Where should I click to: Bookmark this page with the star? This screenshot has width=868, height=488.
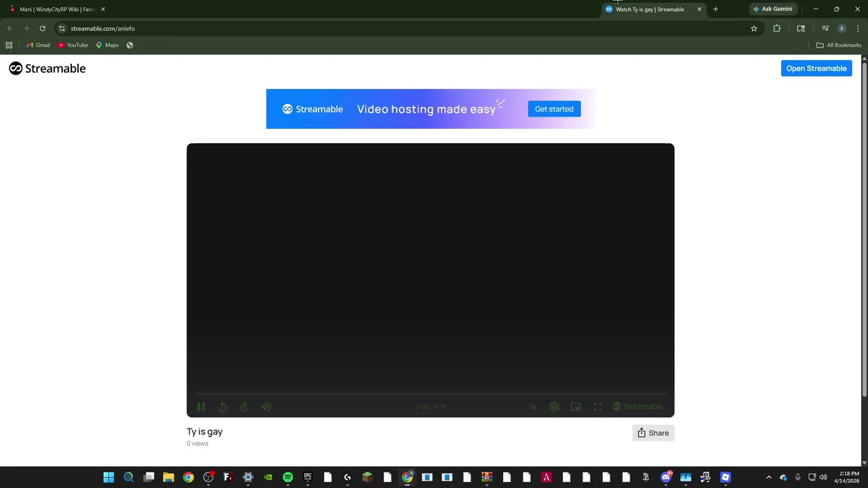(x=754, y=28)
